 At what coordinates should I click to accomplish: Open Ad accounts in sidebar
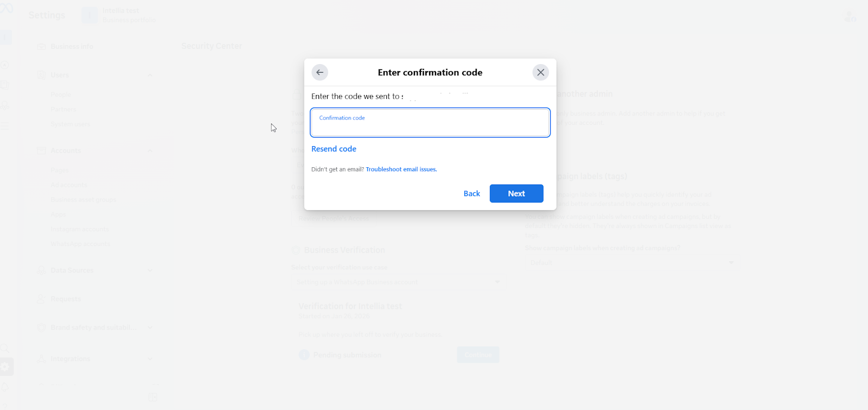click(69, 185)
